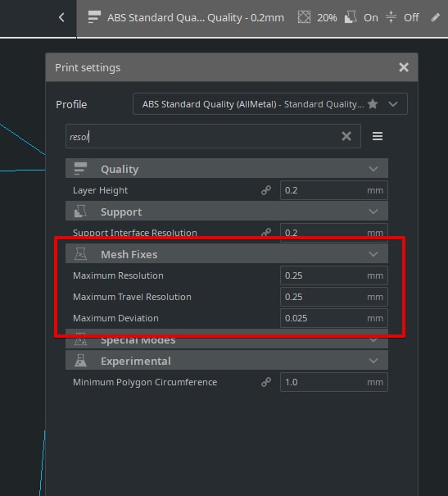
Task: Click the Maximum Travel Resolution label
Action: click(132, 297)
